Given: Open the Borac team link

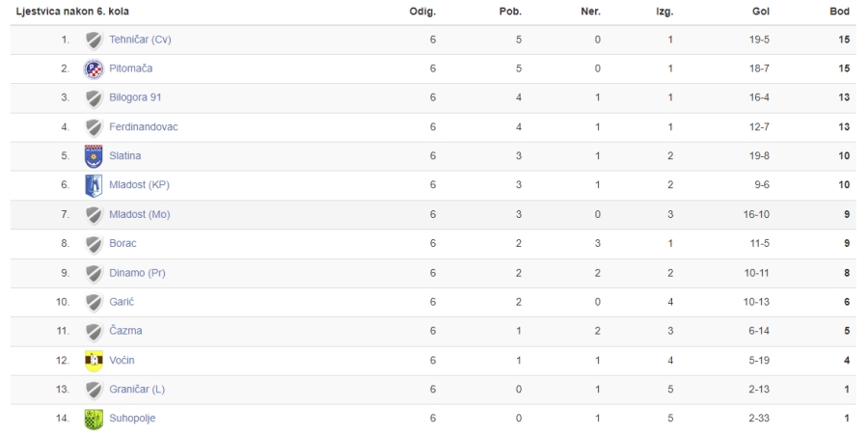Looking at the screenshot, I should coord(122,243).
